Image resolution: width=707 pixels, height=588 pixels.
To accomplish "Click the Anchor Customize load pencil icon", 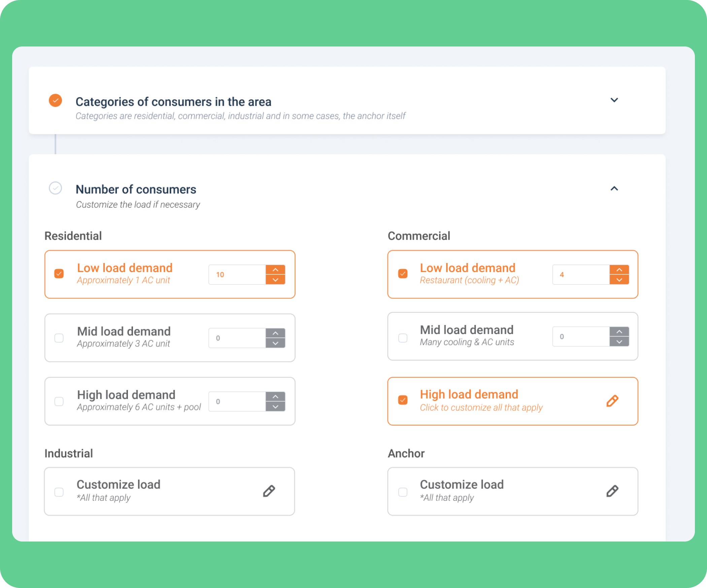I will [612, 491].
